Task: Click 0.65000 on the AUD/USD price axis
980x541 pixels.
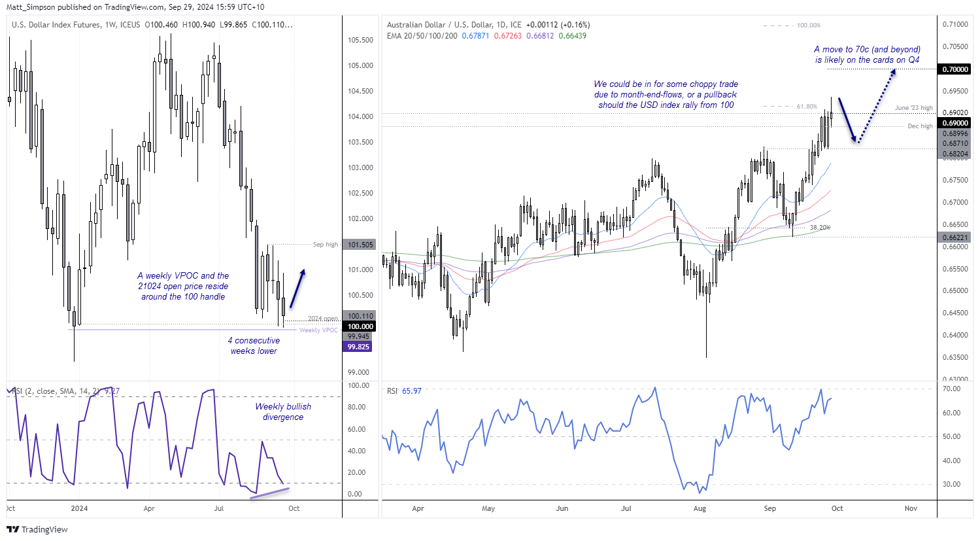Action: pyautogui.click(x=955, y=290)
